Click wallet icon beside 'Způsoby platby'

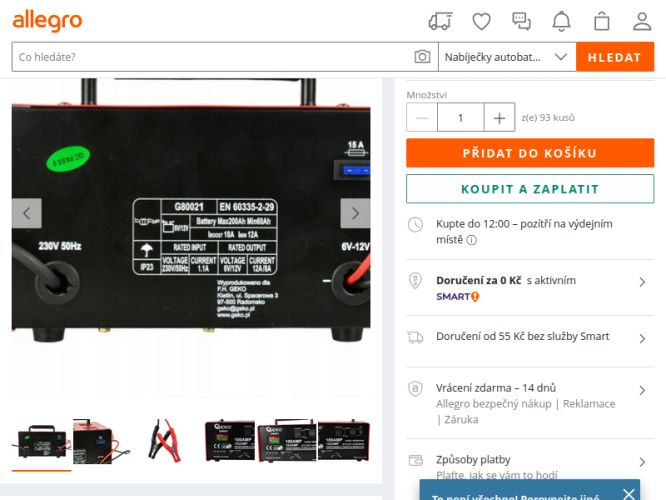click(415, 460)
